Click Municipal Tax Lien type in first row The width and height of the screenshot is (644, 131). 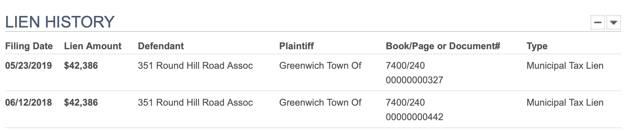click(x=565, y=66)
